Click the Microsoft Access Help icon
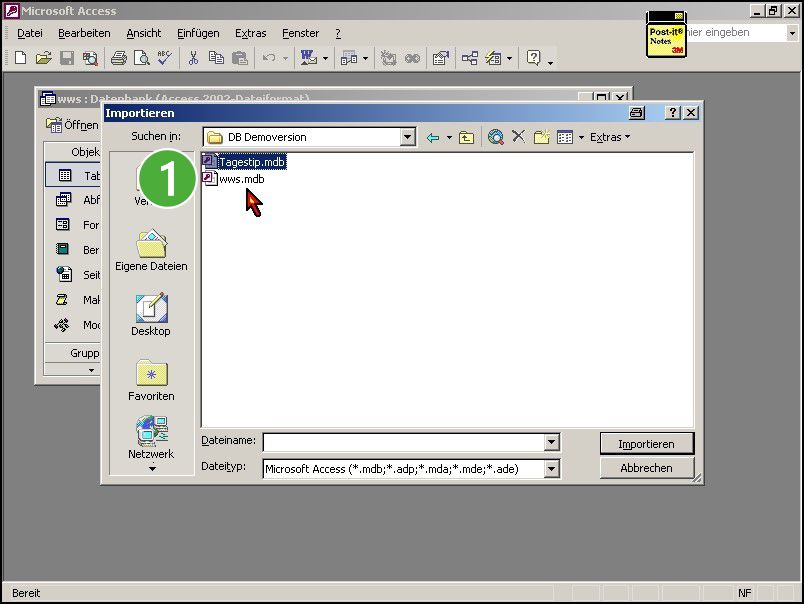The image size is (804, 604). (x=534, y=58)
